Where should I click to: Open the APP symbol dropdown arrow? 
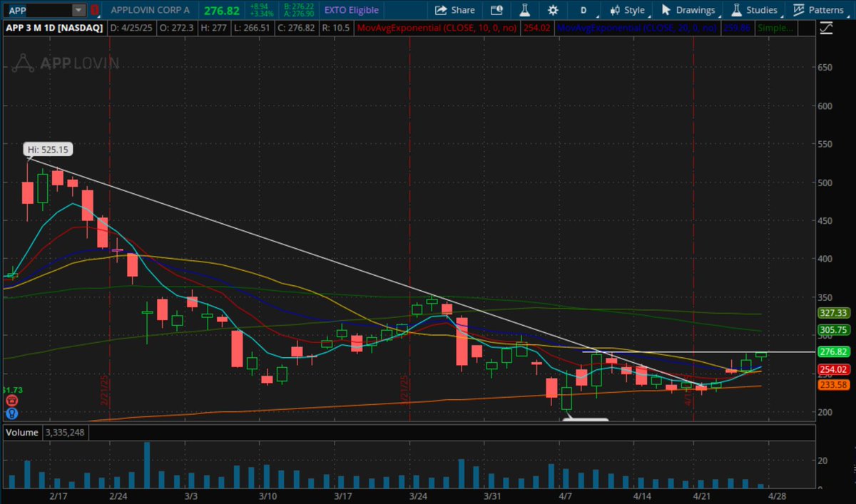tap(78, 11)
